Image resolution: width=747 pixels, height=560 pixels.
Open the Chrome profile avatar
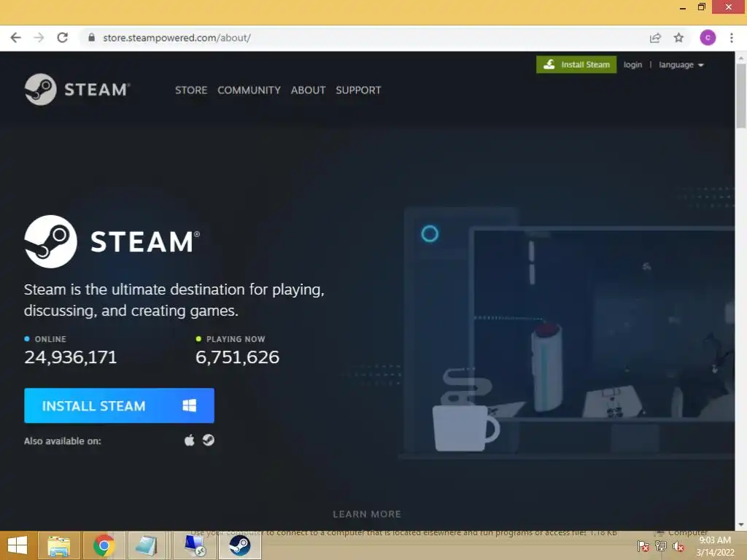pyautogui.click(x=708, y=38)
